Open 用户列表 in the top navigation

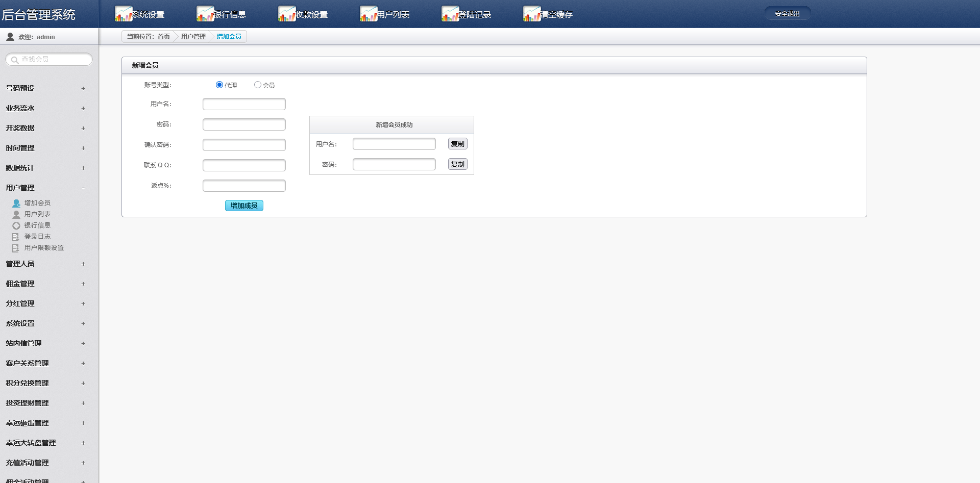(393, 15)
